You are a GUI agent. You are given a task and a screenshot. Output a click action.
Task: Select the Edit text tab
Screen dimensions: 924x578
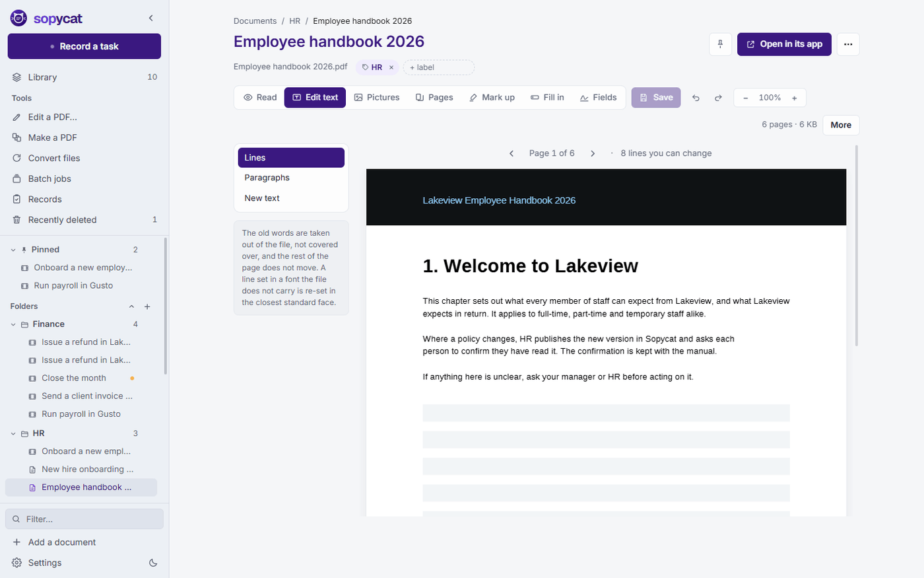[x=315, y=98]
